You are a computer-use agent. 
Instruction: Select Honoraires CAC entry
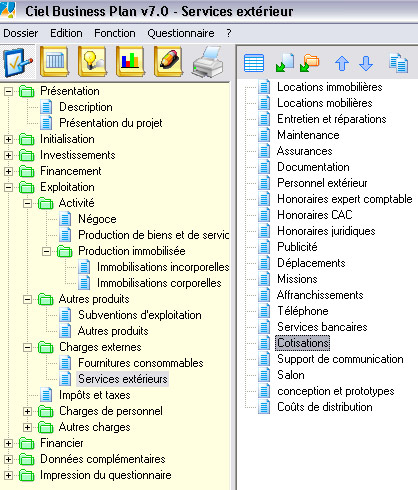coord(315,215)
